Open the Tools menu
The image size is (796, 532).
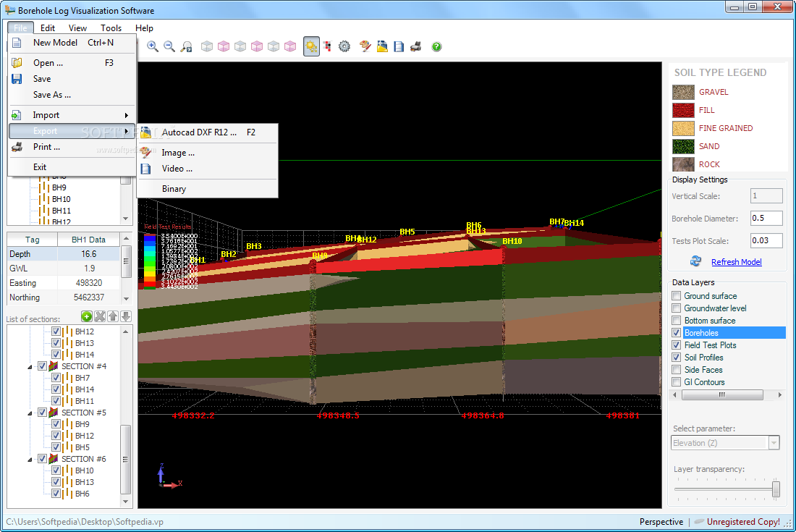(x=111, y=28)
